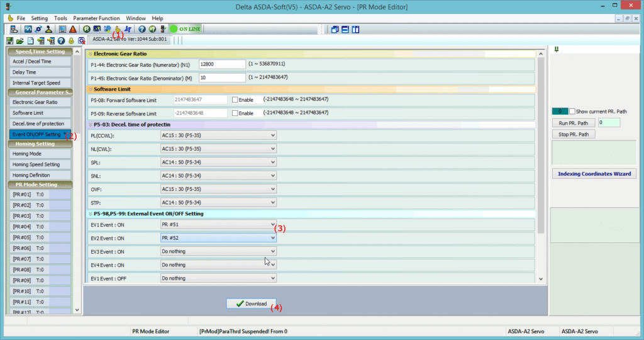The width and height of the screenshot is (644, 340).
Task: Enable the Reverse Software Limit checkbox
Action: tap(235, 113)
